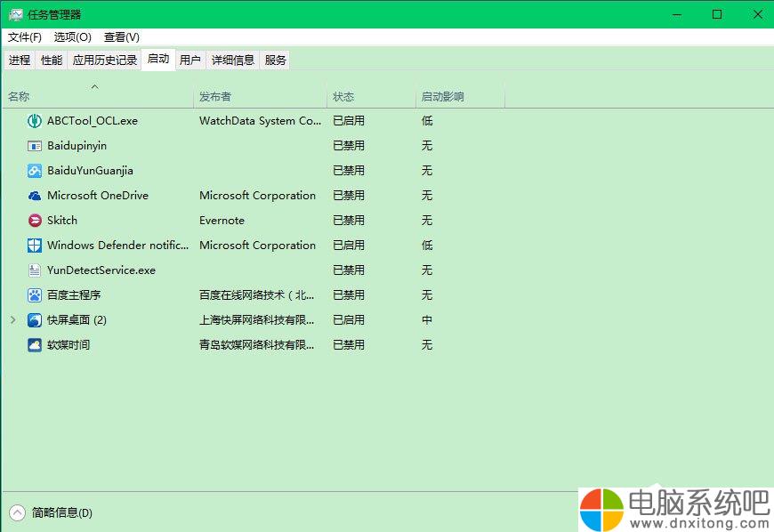Select the Windows Defender notific... entry

tap(118, 246)
